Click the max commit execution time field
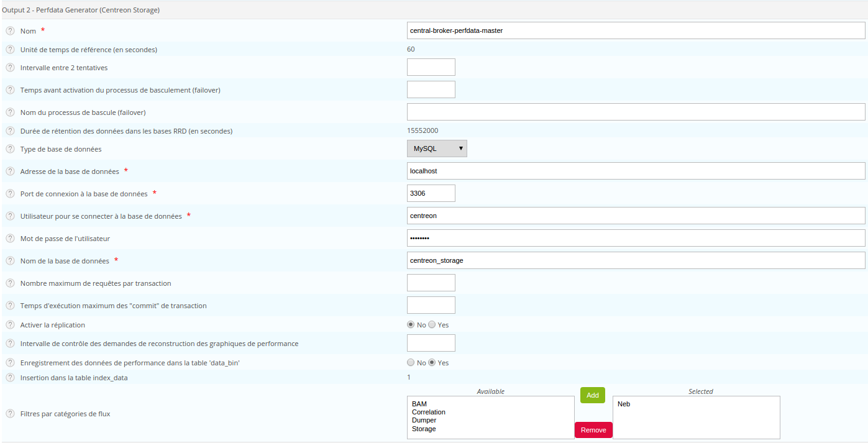 pyautogui.click(x=431, y=305)
